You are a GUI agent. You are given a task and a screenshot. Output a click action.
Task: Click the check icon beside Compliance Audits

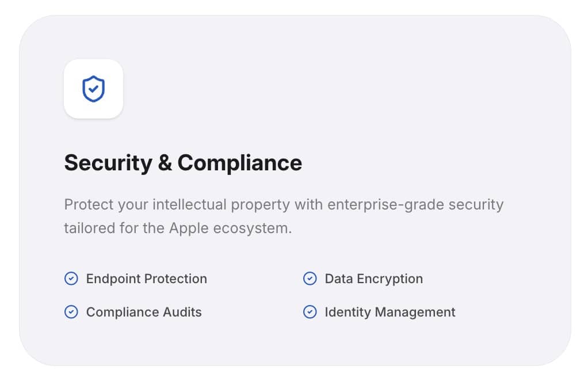[x=71, y=312]
